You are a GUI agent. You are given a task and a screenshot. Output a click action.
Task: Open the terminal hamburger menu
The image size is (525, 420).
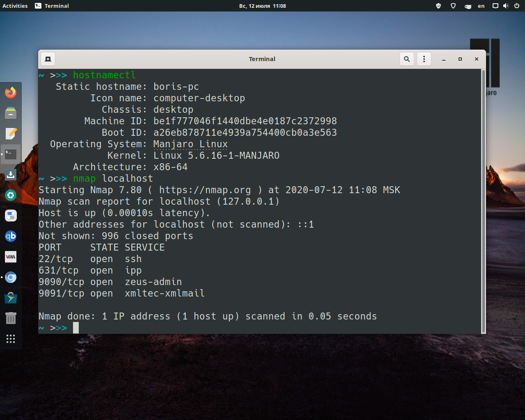click(x=424, y=59)
